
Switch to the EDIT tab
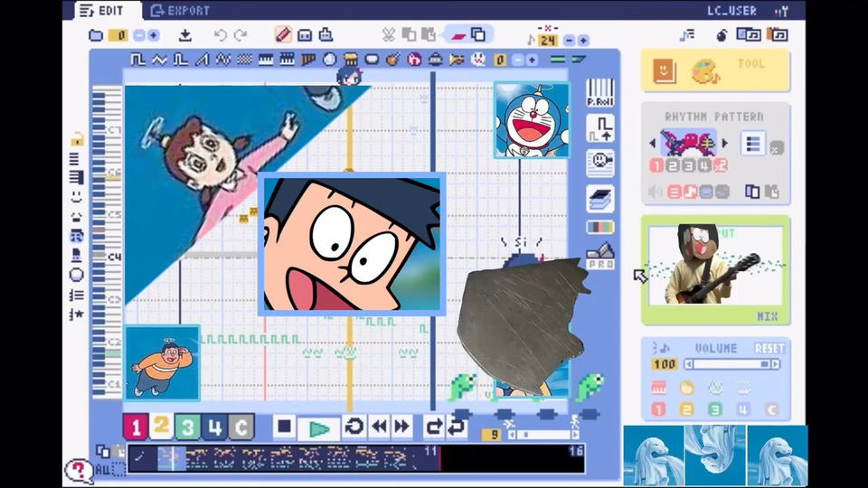coord(102,11)
